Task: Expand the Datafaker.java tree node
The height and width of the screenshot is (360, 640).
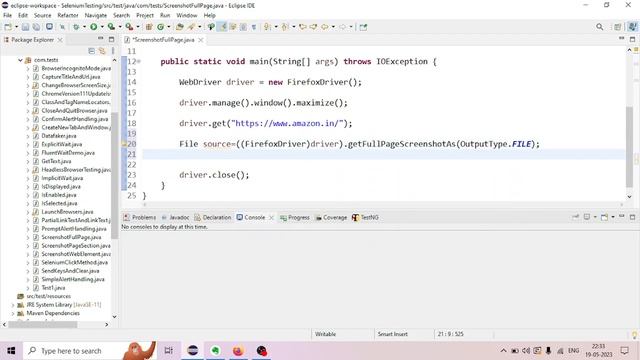Action: click(28, 136)
